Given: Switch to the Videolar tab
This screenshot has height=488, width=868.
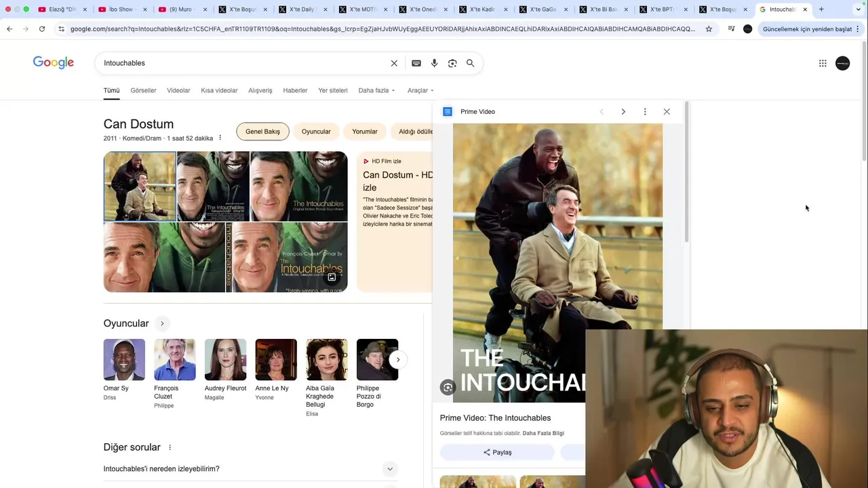Looking at the screenshot, I should 178,90.
